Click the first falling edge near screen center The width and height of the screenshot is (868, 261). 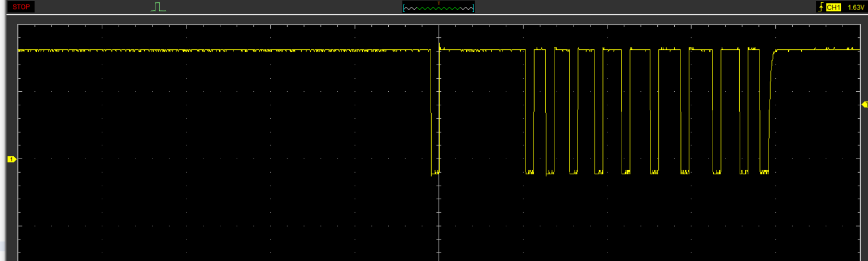431,113
